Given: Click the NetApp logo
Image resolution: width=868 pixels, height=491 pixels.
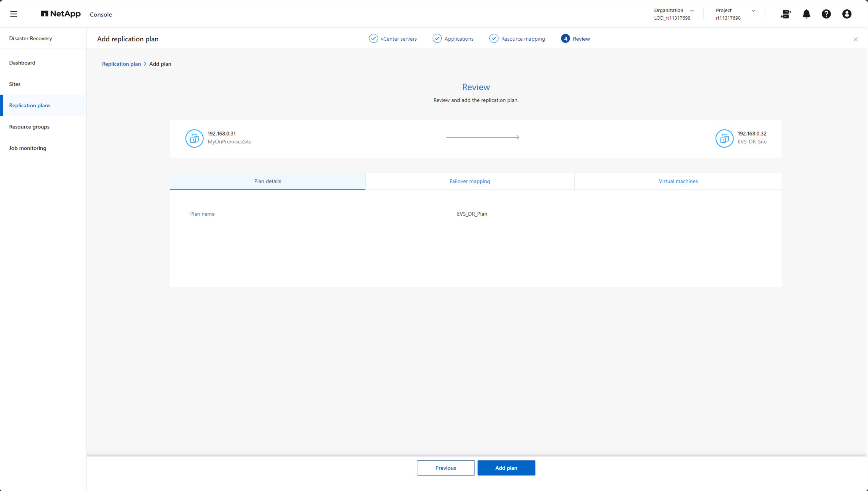Looking at the screenshot, I should click(61, 14).
